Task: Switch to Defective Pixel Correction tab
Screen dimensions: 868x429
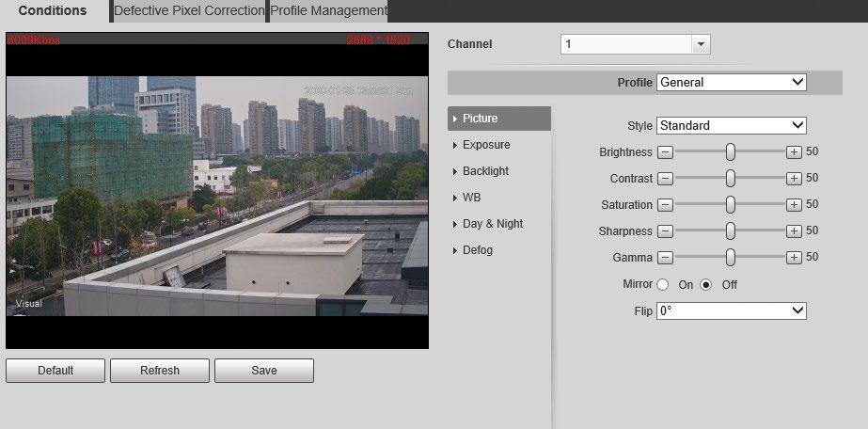Action: click(x=189, y=10)
